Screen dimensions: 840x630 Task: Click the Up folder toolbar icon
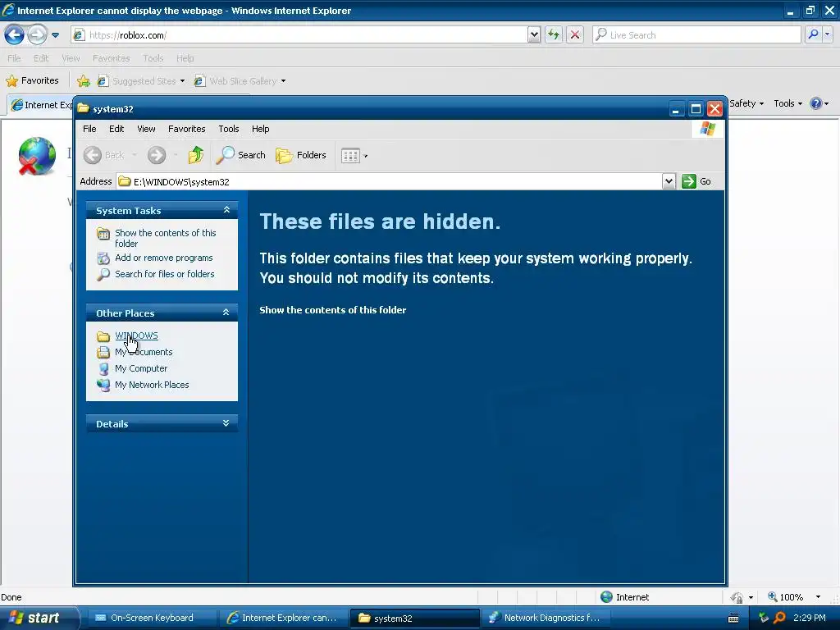pyautogui.click(x=195, y=155)
